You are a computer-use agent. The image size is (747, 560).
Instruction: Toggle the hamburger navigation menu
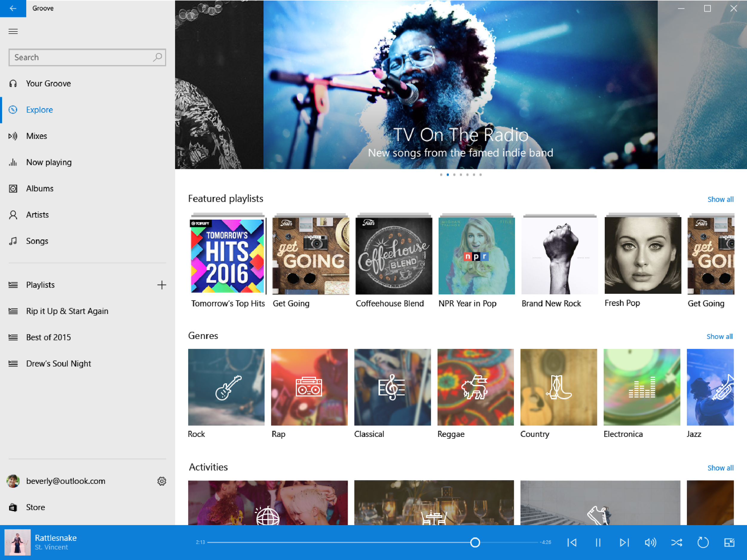point(13,31)
